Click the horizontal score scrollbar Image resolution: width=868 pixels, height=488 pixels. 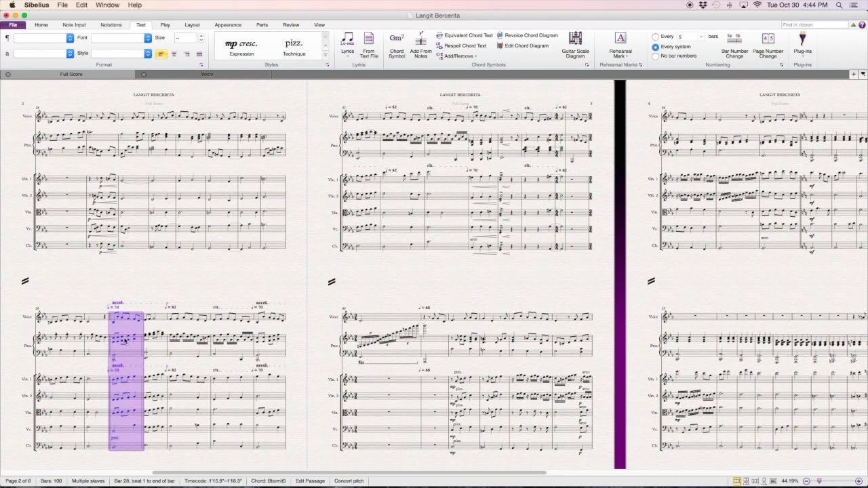click(x=349, y=472)
